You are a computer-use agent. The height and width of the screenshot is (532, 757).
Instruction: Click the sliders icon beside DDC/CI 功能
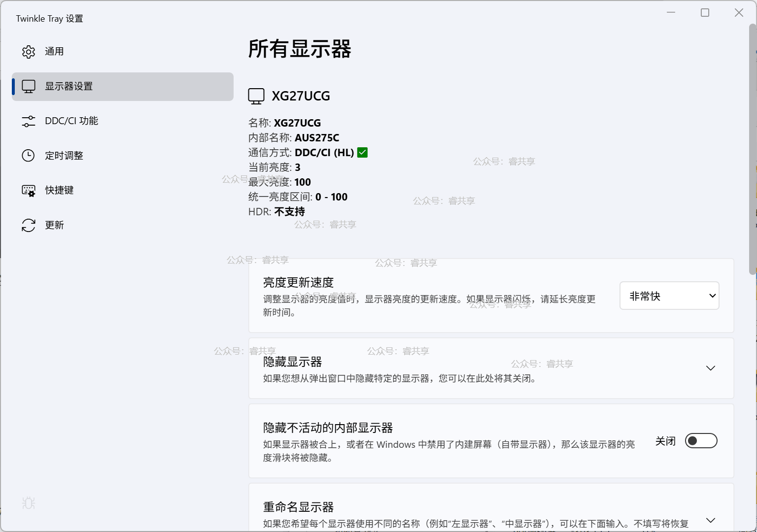pyautogui.click(x=29, y=121)
